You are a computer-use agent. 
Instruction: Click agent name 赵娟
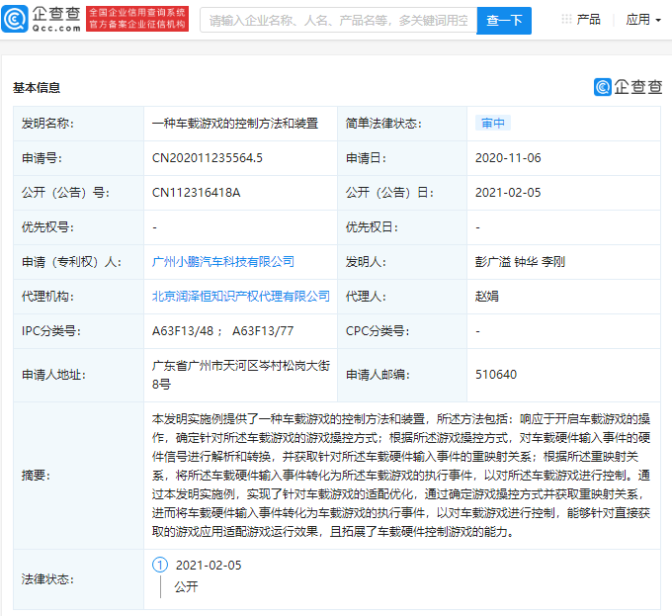486,297
